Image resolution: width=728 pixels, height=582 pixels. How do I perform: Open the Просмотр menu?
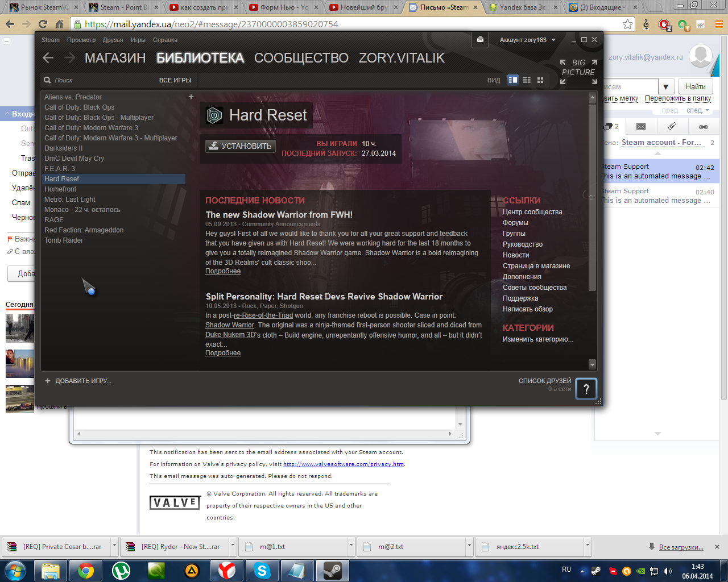[81, 40]
